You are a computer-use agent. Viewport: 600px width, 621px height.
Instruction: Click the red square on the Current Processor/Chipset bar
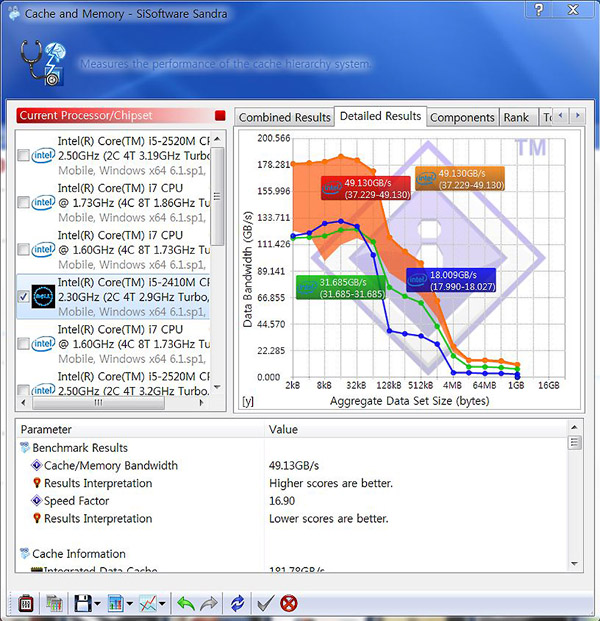click(x=220, y=115)
